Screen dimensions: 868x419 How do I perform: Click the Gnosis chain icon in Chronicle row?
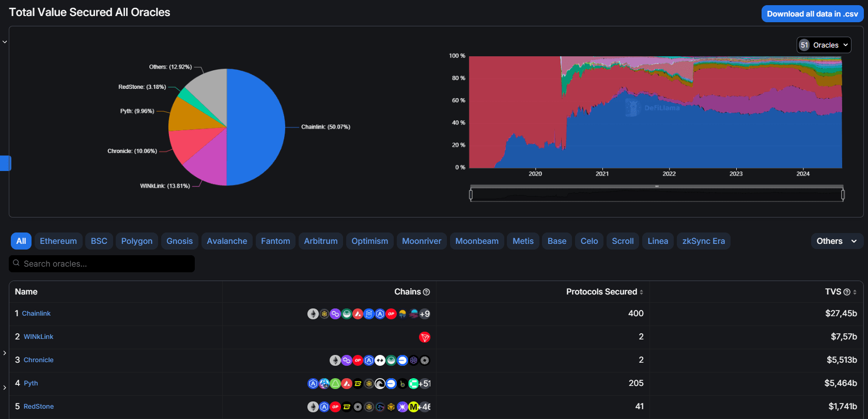tap(391, 360)
